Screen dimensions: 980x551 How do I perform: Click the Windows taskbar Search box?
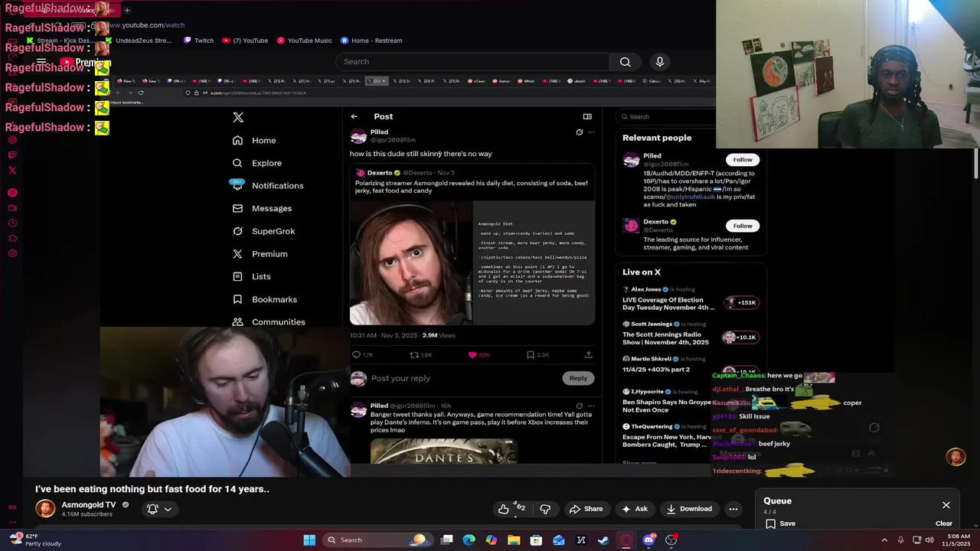377,540
